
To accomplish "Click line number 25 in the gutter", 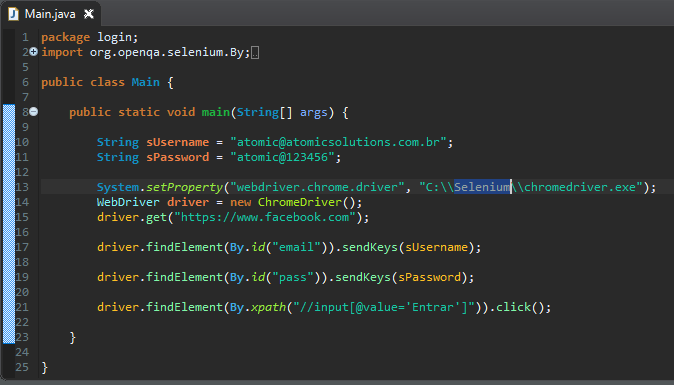I will [22, 367].
